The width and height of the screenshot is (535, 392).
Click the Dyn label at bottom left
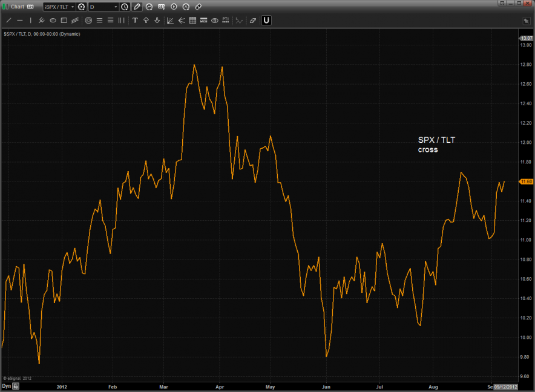pos(6,385)
